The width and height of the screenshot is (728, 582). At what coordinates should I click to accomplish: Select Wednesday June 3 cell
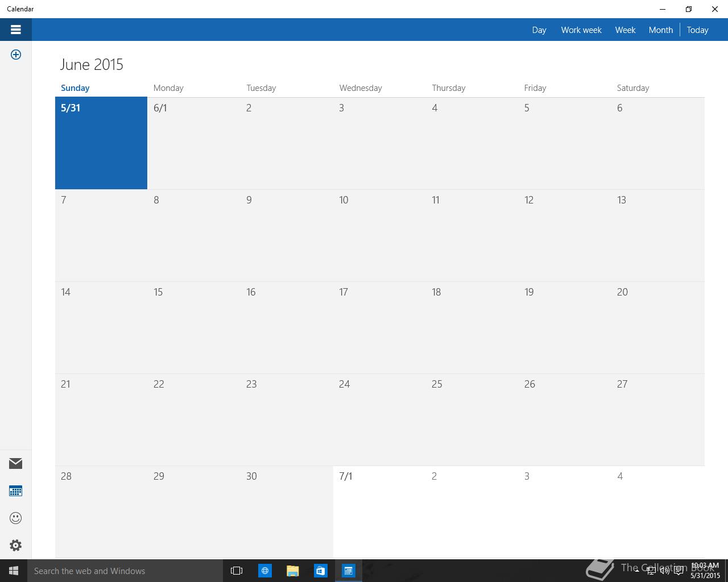(x=379, y=143)
